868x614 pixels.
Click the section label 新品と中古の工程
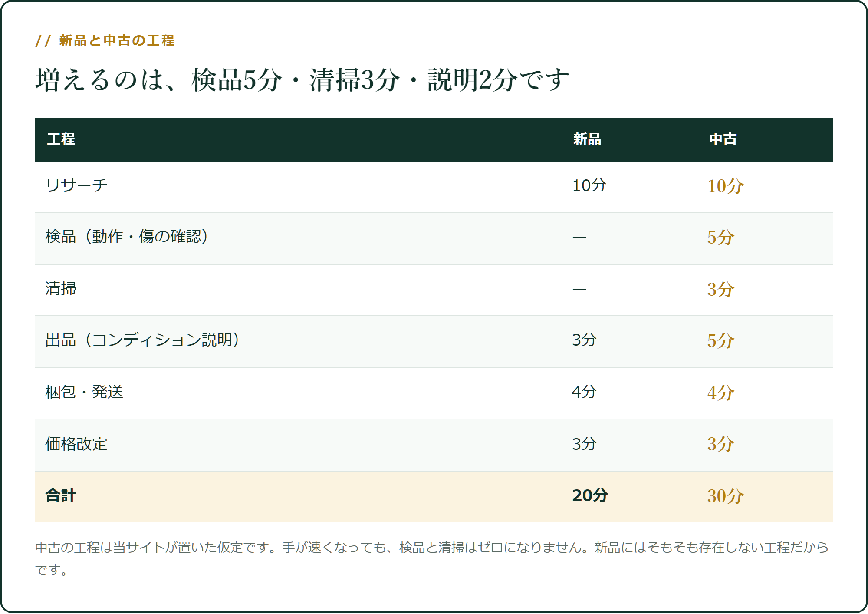point(105,40)
